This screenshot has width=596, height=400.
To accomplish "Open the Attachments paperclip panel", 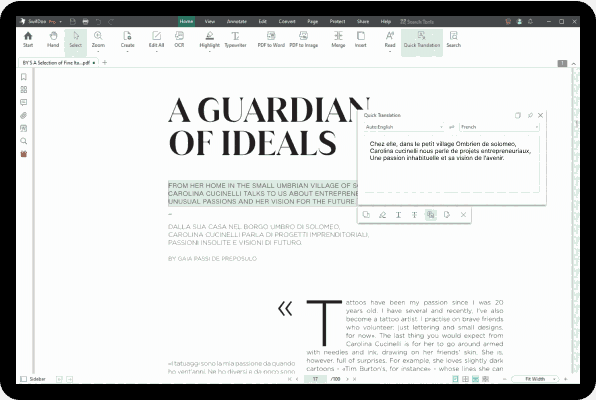I will pyautogui.click(x=24, y=116).
